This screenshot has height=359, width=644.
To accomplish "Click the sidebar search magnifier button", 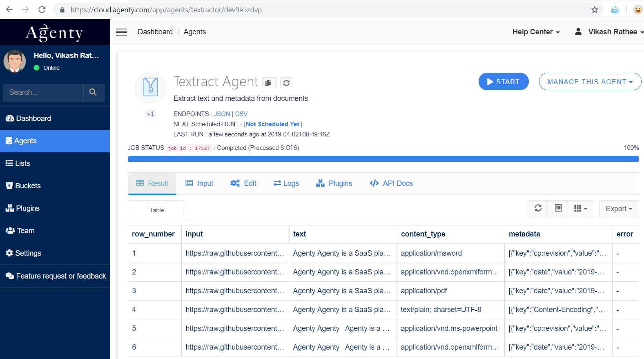I will tap(93, 92).
